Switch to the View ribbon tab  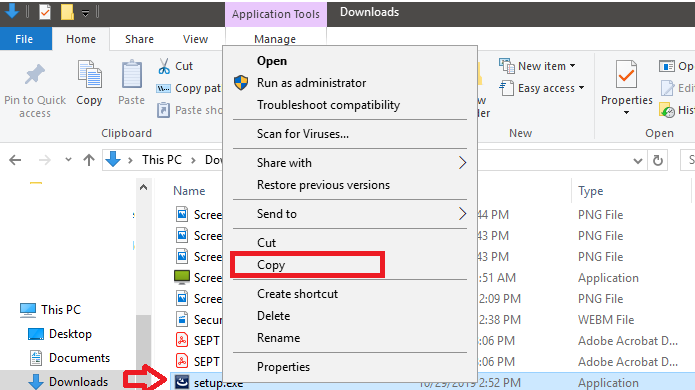(x=195, y=39)
